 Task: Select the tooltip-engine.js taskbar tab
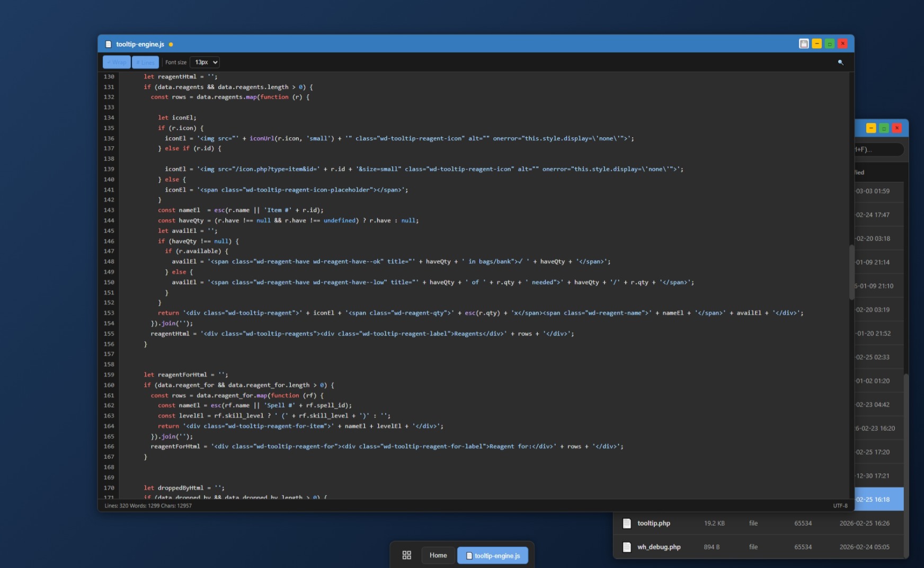click(x=494, y=555)
